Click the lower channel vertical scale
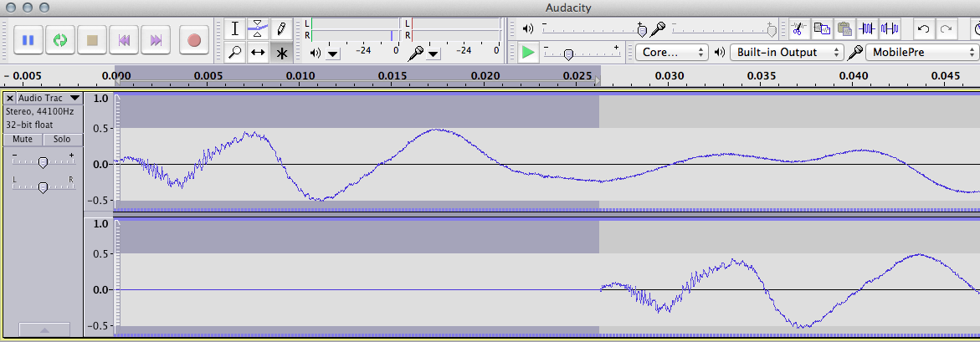Screen dimensions: 980x342 point(99,277)
